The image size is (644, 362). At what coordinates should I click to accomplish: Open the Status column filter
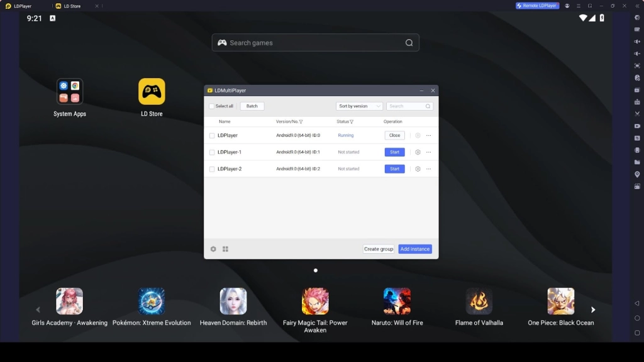[352, 122]
